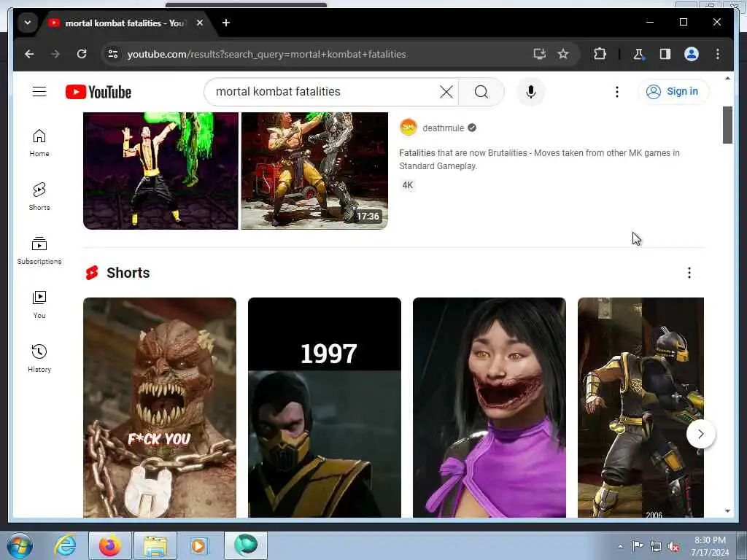Open YouTube settings three-dot menu
This screenshot has width=747, height=560.
coord(617,91)
